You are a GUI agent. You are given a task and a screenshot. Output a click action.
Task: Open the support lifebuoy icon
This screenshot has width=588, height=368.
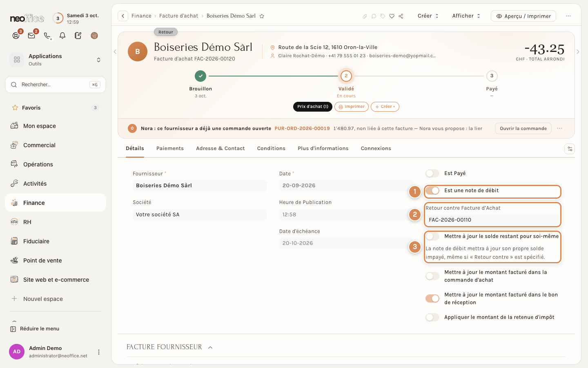coord(16,36)
